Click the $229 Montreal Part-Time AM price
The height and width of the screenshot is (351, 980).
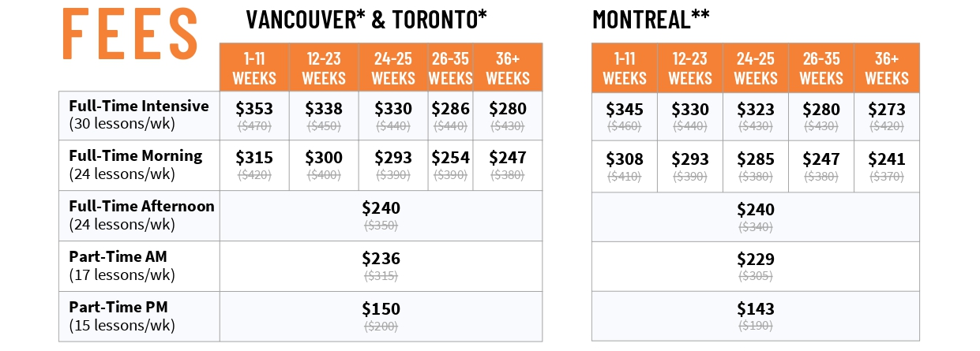coord(756,259)
